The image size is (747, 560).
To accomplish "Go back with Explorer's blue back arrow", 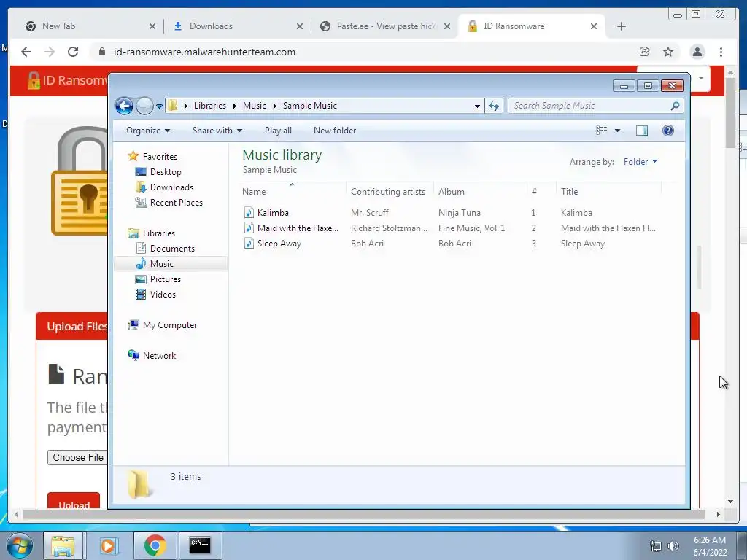I will click(124, 106).
